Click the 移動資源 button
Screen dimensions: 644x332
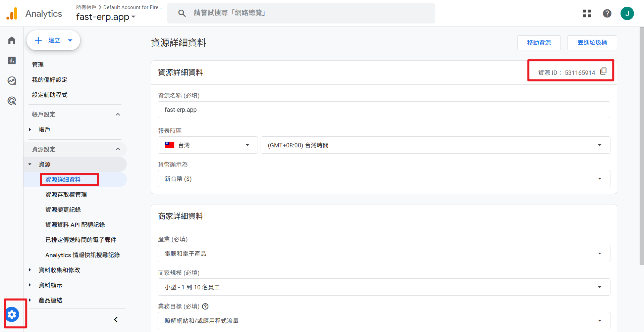(x=539, y=43)
